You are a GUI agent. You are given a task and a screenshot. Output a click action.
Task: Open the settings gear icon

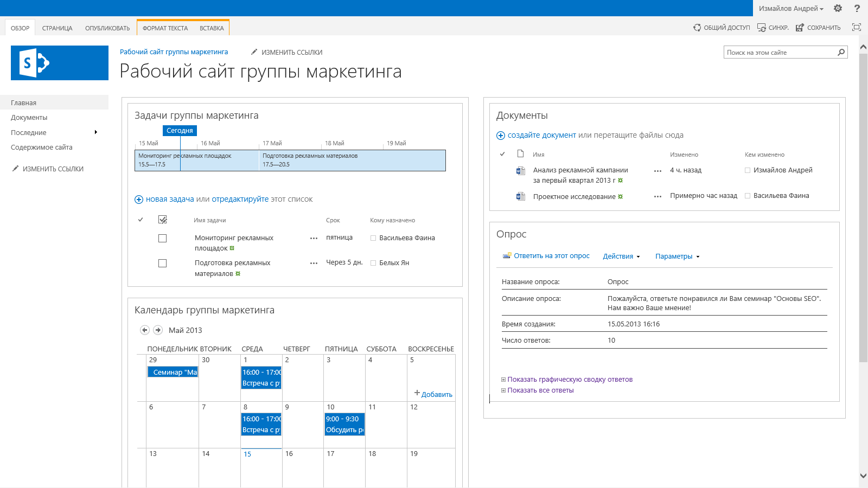(x=838, y=8)
